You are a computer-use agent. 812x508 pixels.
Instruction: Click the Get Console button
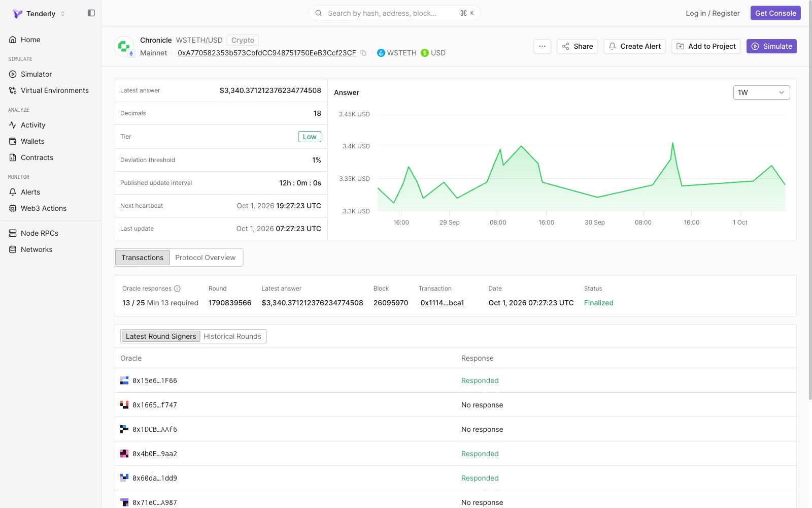pos(775,13)
